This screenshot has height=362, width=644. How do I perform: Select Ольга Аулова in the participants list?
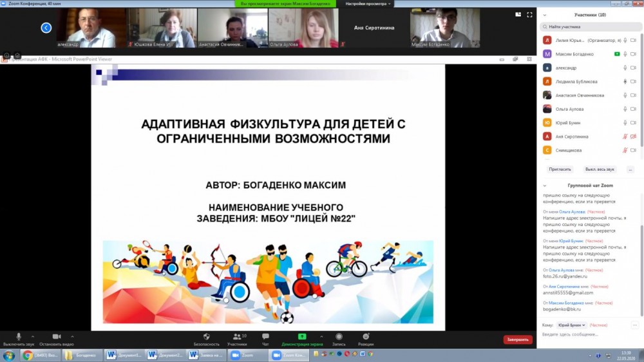569,109
